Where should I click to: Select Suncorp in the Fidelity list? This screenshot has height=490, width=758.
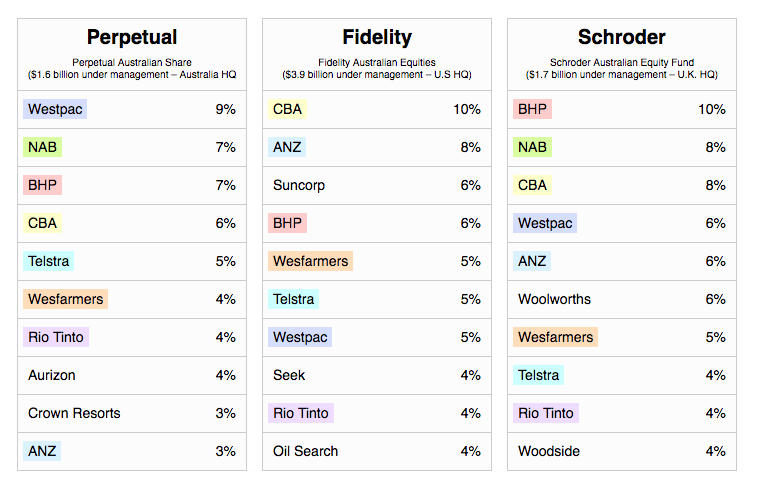pyautogui.click(x=299, y=185)
